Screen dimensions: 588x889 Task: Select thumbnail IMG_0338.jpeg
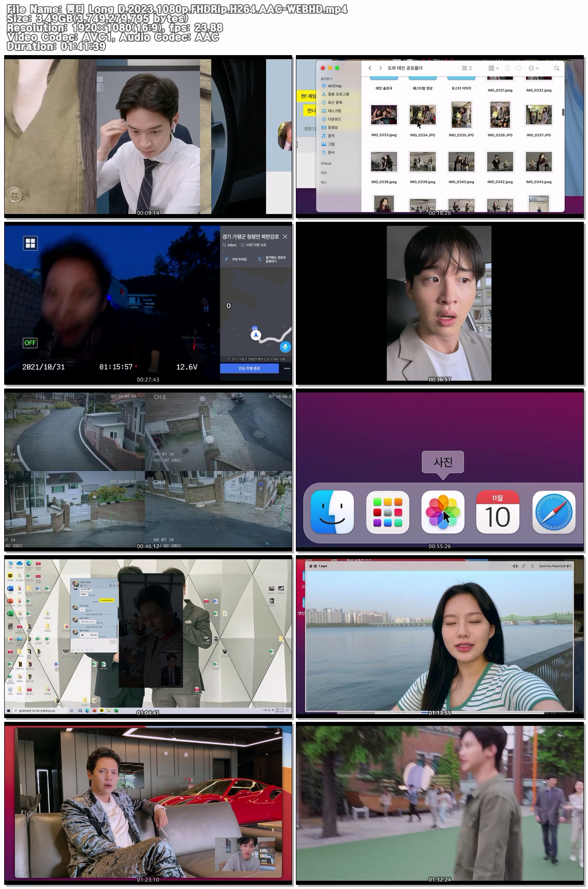[x=384, y=162]
